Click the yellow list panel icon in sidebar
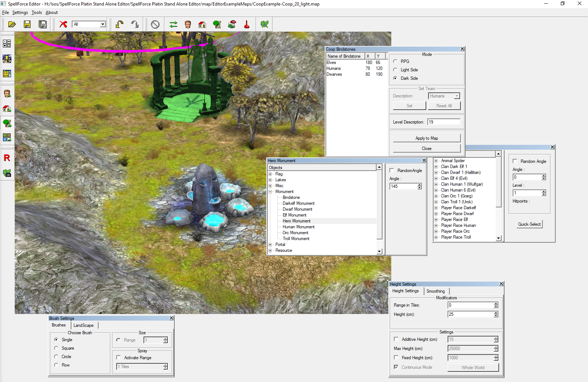The image size is (588, 382). tap(7, 74)
